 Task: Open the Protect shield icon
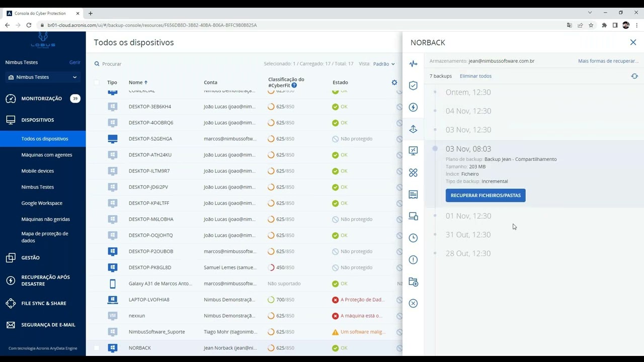pyautogui.click(x=413, y=85)
